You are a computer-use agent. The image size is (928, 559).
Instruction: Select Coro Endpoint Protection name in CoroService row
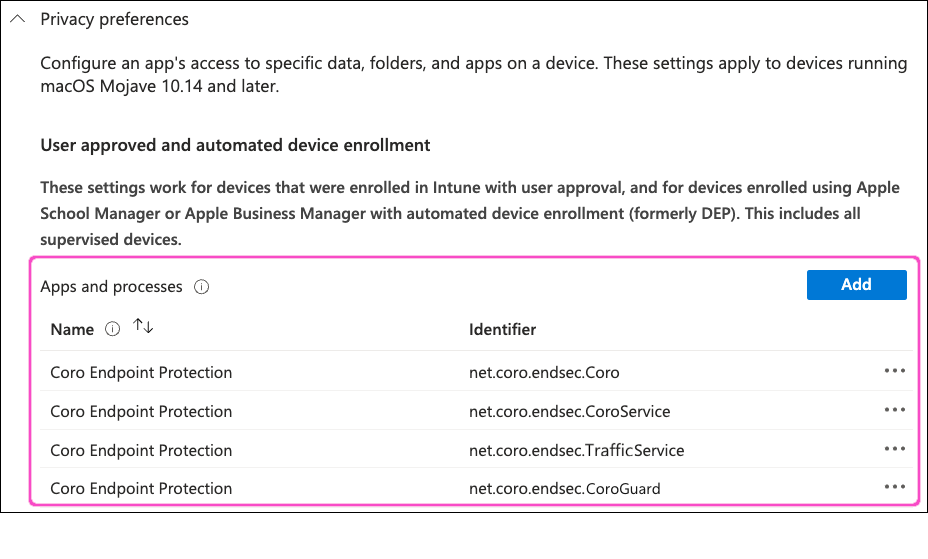[x=141, y=411]
